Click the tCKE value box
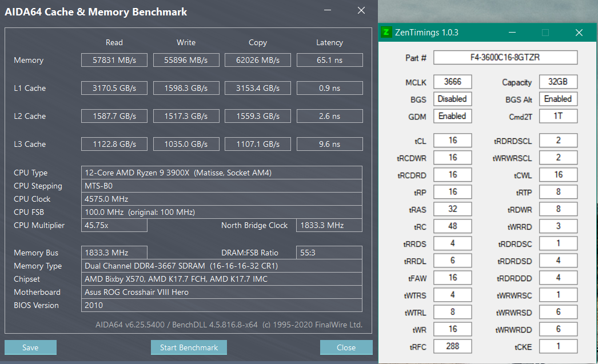Image resolution: width=598 pixels, height=364 pixels. tap(559, 346)
